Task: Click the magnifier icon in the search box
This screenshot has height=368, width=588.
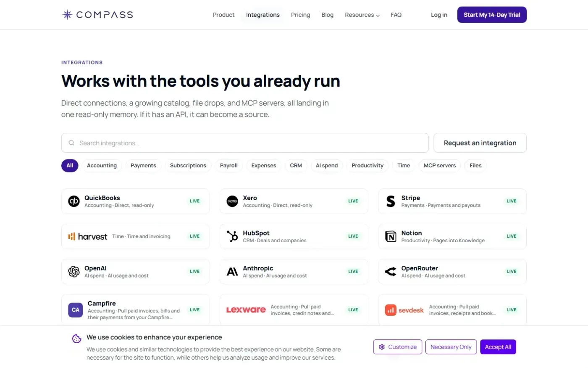Action: pos(71,143)
